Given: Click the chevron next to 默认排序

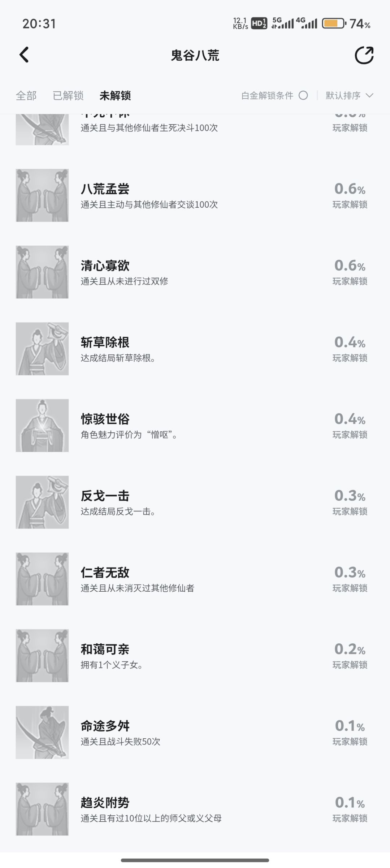Looking at the screenshot, I should [x=369, y=95].
